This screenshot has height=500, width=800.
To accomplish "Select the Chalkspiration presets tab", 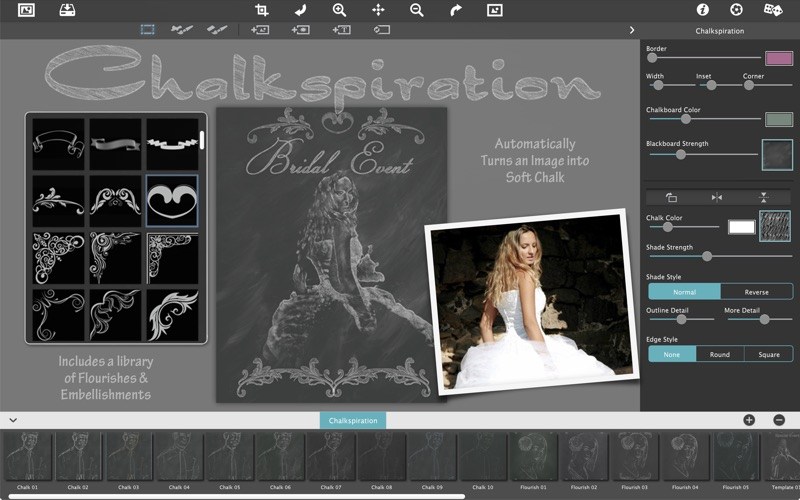I will [352, 421].
